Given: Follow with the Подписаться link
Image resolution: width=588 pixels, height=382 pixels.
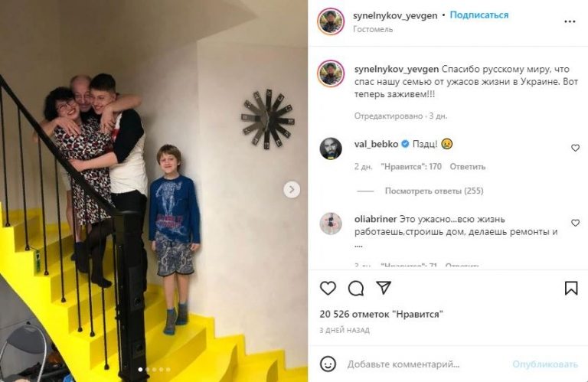Looking at the screenshot, I should click(x=479, y=15).
